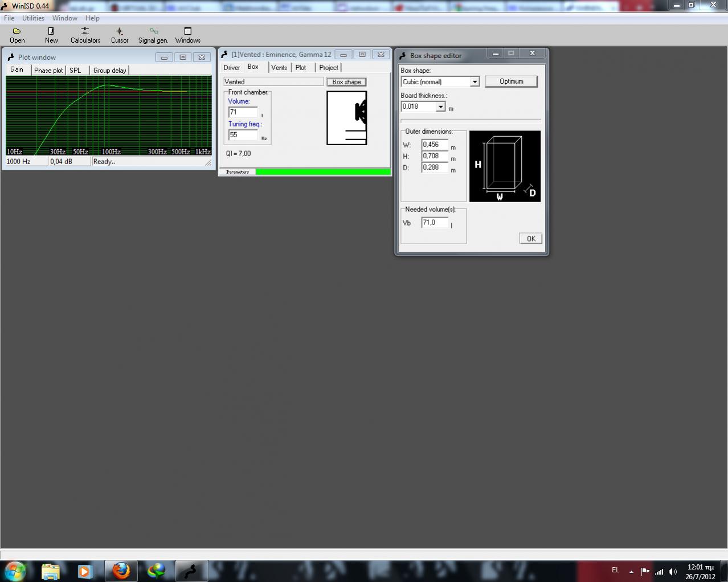Click the 1000 Hz status readout

pyautogui.click(x=26, y=162)
